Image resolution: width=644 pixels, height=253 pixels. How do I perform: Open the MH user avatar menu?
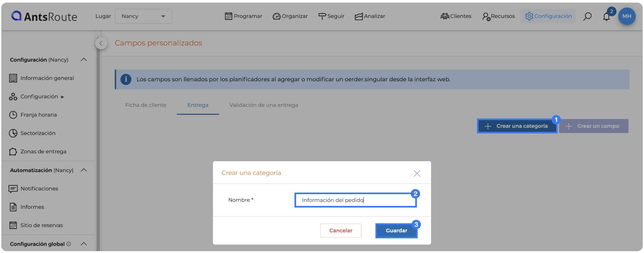pyautogui.click(x=627, y=16)
